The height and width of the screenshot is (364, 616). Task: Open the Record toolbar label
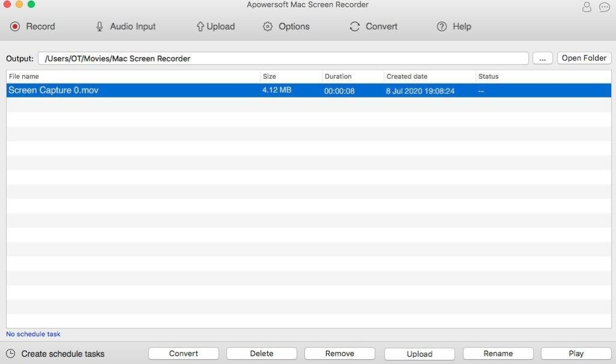40,26
